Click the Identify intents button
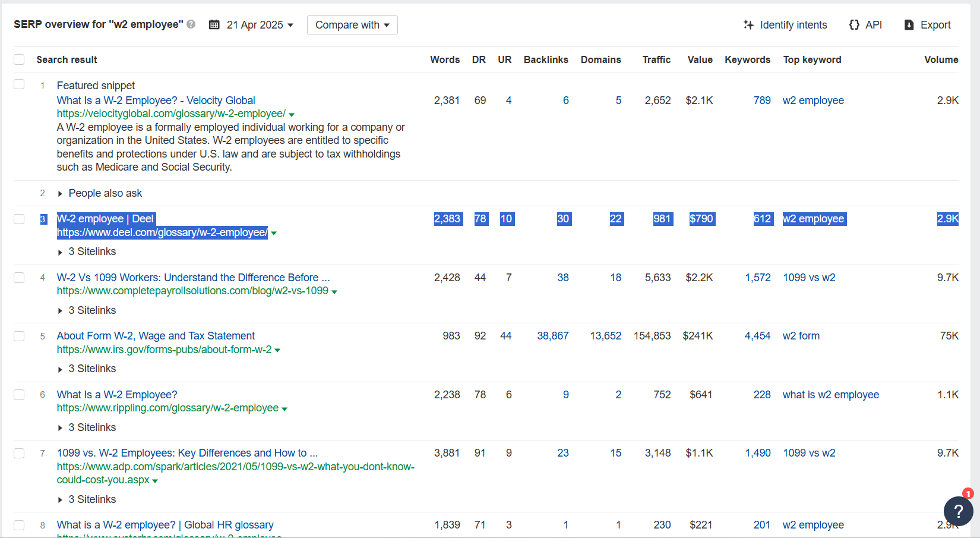Viewport: 980px width, 538px height. tap(785, 25)
